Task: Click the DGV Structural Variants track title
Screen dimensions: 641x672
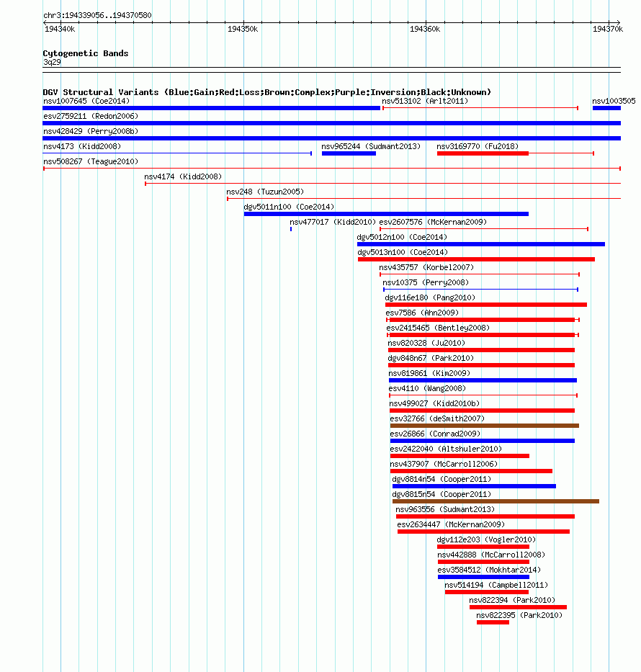Action: [266, 92]
